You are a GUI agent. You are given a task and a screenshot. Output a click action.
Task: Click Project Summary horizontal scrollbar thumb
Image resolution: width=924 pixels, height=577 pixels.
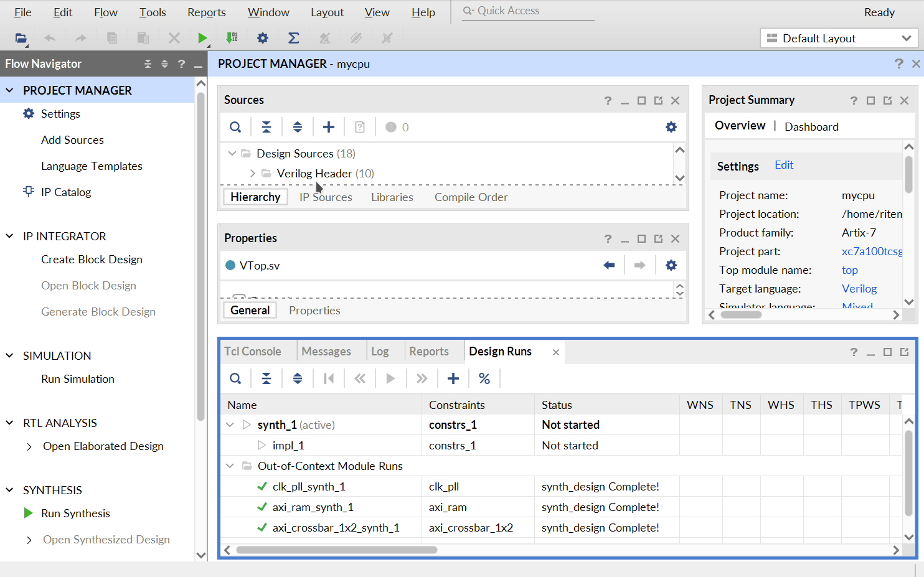[741, 314]
